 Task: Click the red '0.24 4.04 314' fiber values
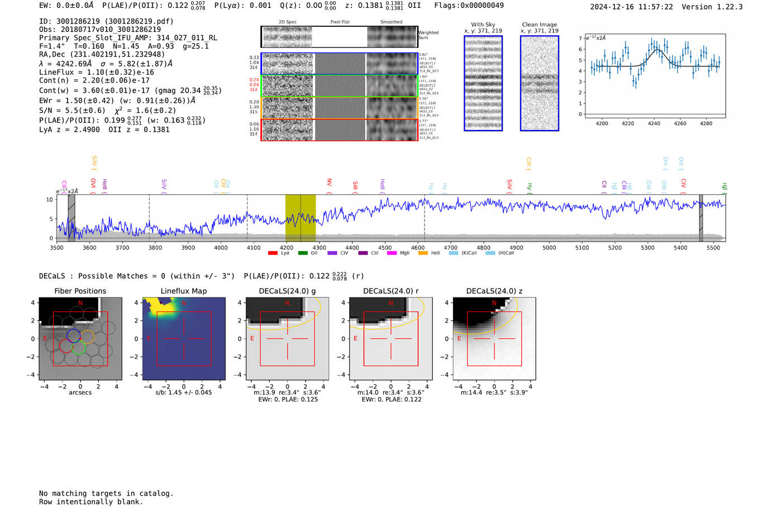tap(254, 84)
